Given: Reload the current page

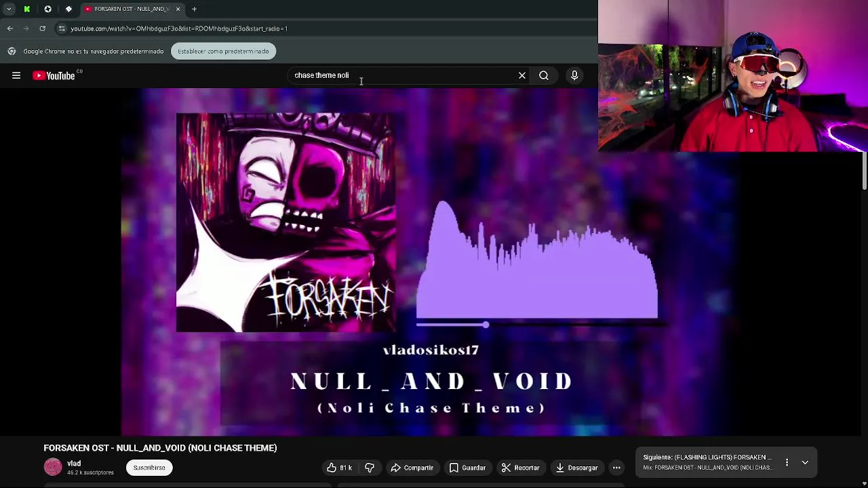Looking at the screenshot, I should (42, 28).
